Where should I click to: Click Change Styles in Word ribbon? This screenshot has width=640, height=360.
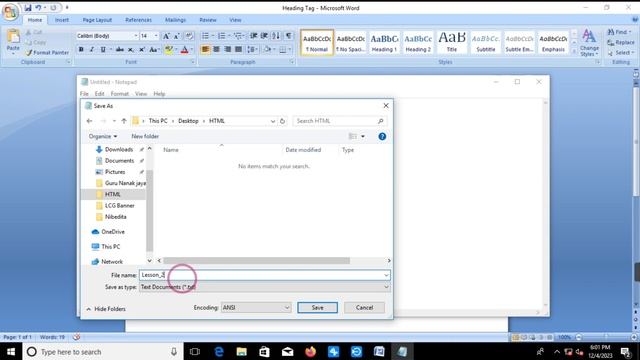(589, 43)
